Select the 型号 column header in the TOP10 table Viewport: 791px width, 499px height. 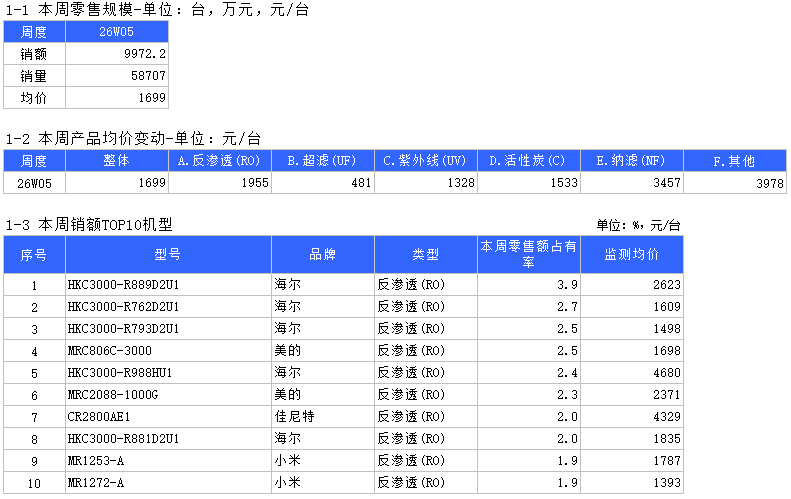coord(168,254)
